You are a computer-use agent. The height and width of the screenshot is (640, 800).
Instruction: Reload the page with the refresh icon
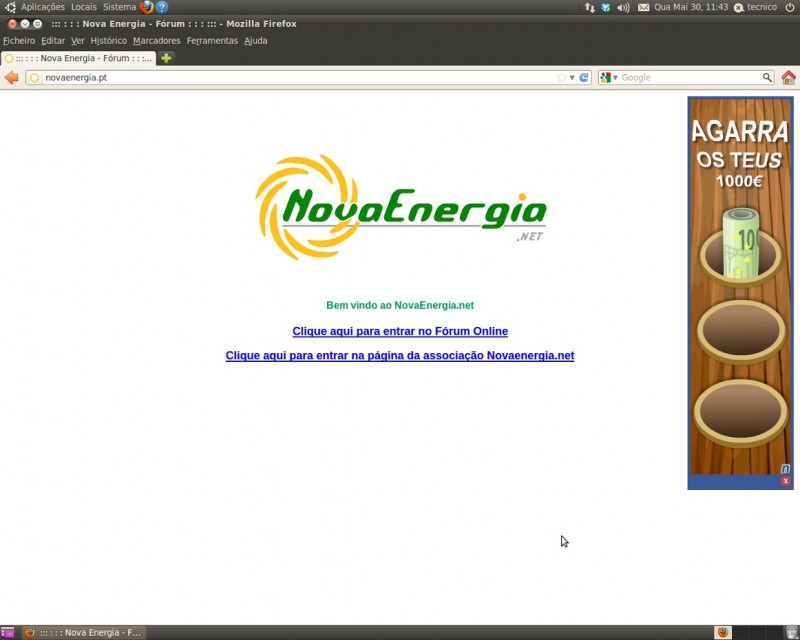coord(584,78)
